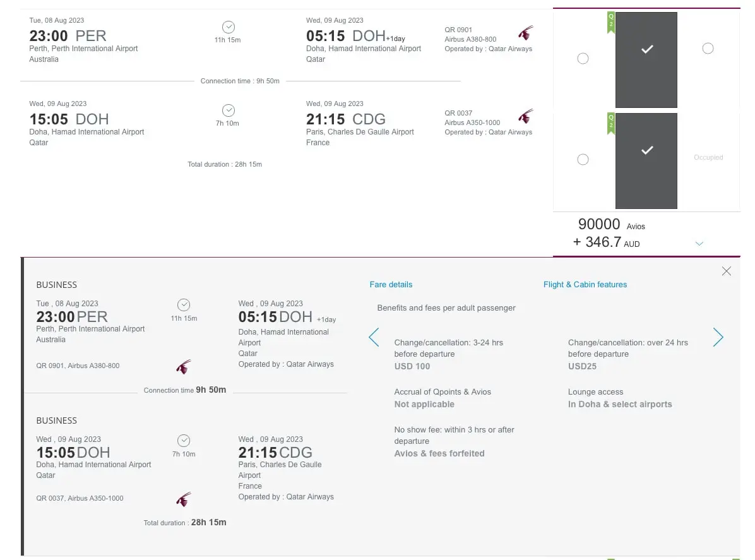This screenshot has width=755, height=560.
Task: Expand the 90000 Avios price breakdown chevron
Action: tap(699, 242)
